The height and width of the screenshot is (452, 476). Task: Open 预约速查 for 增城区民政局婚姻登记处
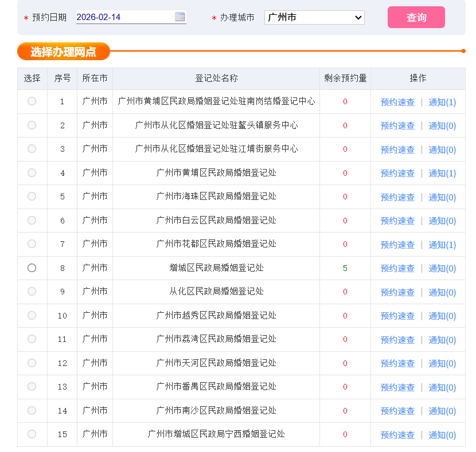pos(397,268)
